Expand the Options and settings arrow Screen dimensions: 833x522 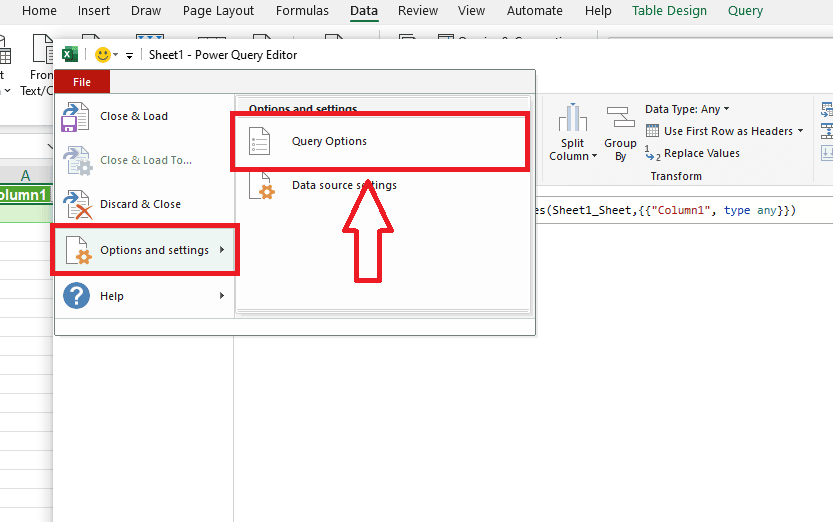[x=222, y=250]
